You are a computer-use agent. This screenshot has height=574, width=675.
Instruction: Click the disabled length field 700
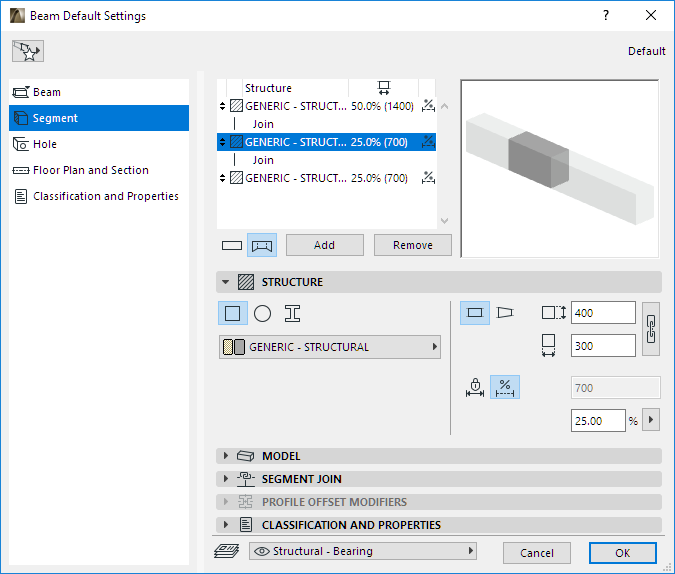pyautogui.click(x=616, y=388)
